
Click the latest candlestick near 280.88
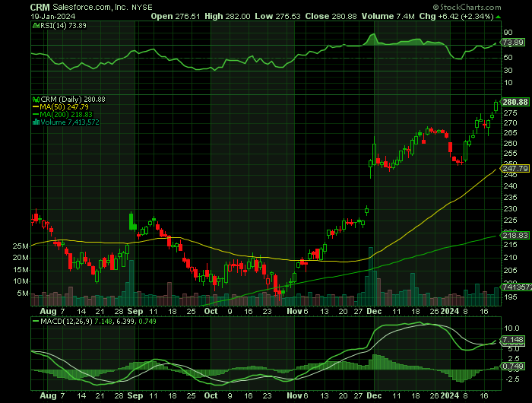496,106
